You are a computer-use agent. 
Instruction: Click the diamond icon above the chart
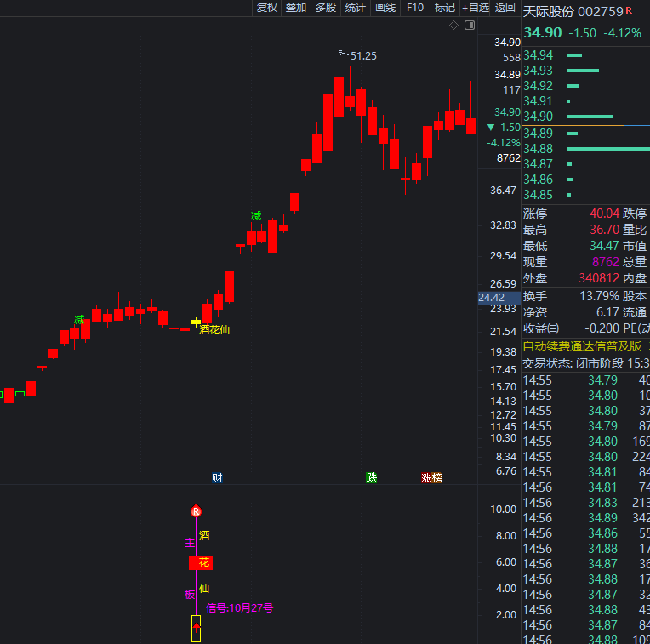[454, 25]
